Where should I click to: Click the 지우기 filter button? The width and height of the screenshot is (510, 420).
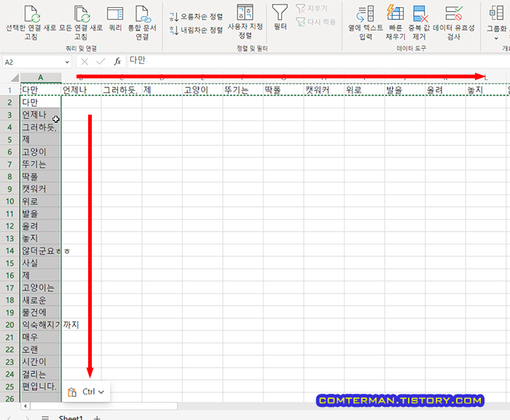(312, 9)
